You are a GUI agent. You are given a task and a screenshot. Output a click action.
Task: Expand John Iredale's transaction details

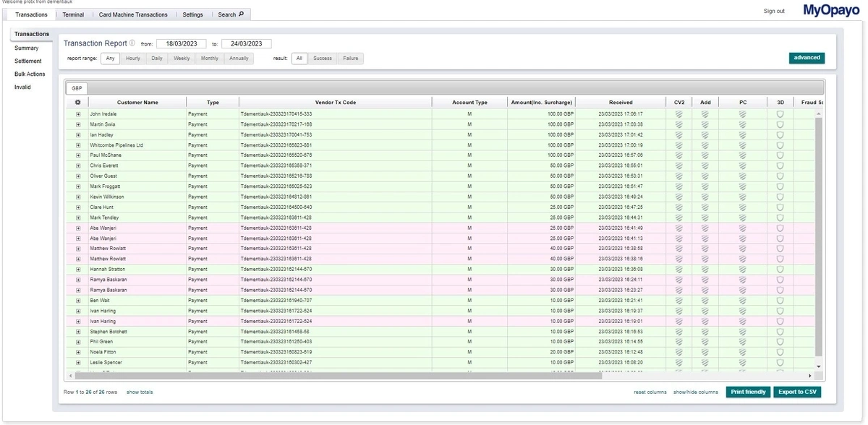tap(78, 113)
